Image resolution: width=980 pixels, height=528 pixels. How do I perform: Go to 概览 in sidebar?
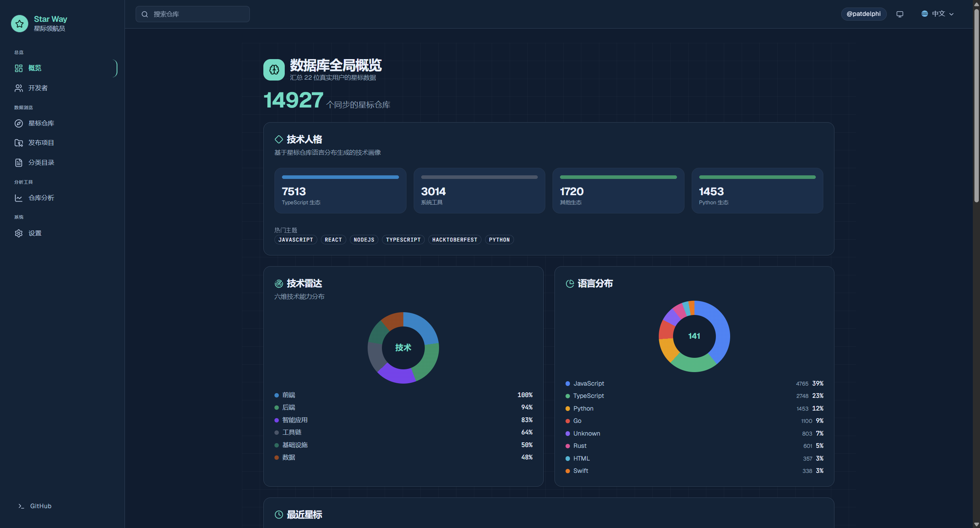(63, 68)
